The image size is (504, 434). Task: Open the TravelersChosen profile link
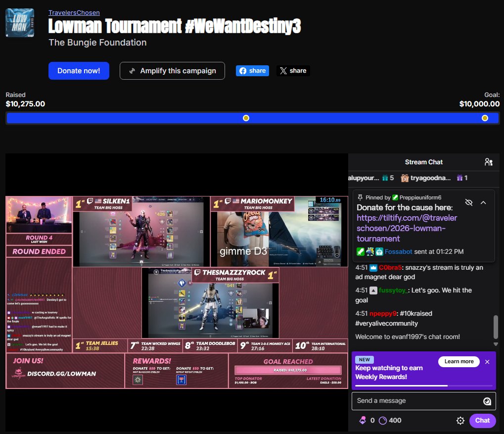pyautogui.click(x=74, y=12)
